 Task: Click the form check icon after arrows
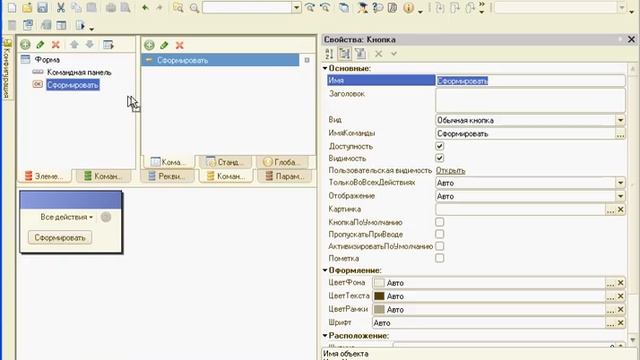point(108,44)
